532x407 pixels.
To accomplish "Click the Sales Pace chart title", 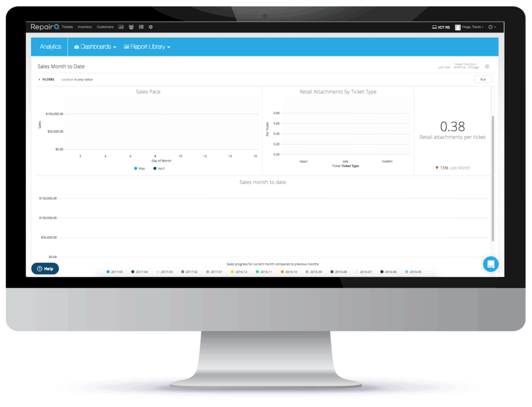I will click(x=148, y=92).
